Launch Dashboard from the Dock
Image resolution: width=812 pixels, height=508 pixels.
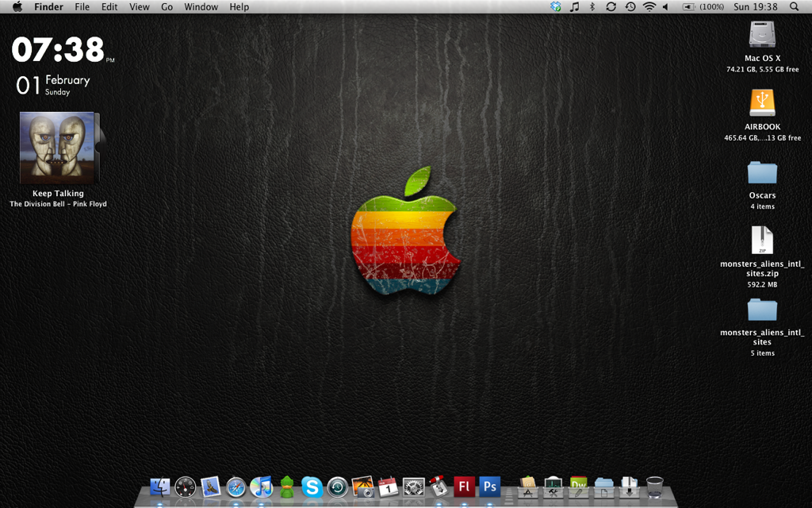click(186, 487)
